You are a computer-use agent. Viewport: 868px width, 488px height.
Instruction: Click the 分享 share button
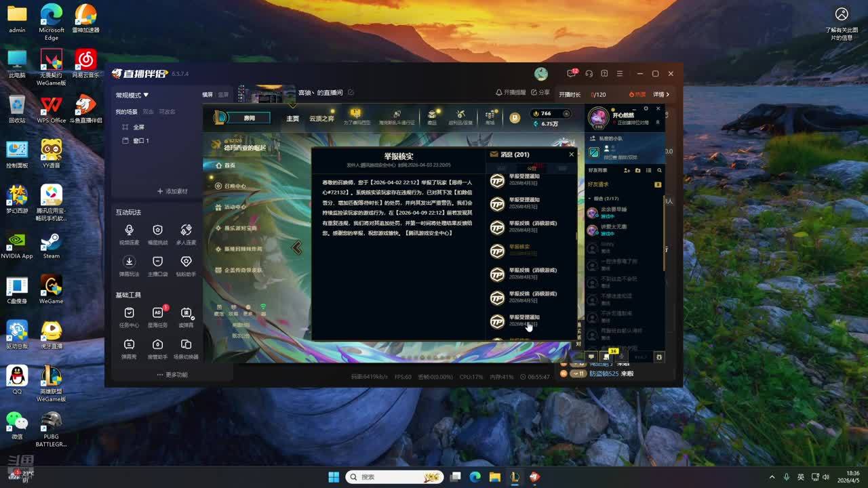(x=540, y=93)
